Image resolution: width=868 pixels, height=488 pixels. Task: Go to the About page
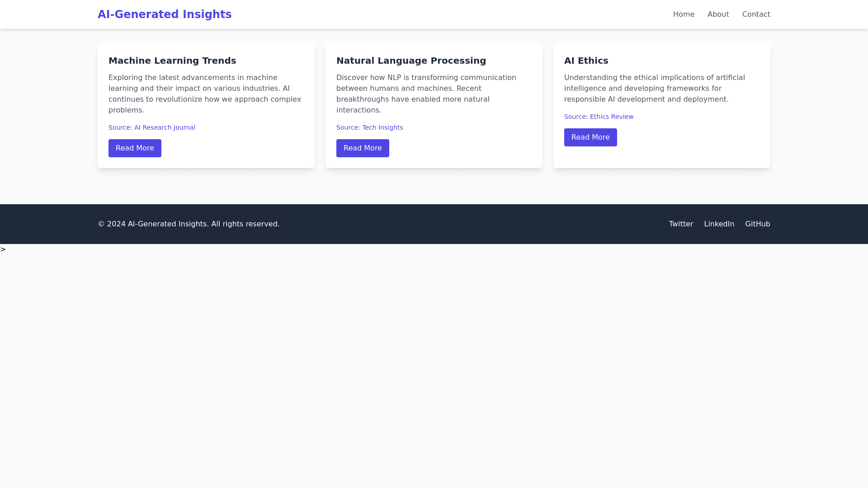[718, 14]
